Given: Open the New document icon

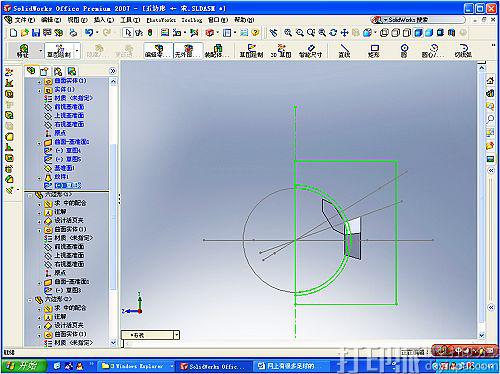Looking at the screenshot, I should (14, 33).
